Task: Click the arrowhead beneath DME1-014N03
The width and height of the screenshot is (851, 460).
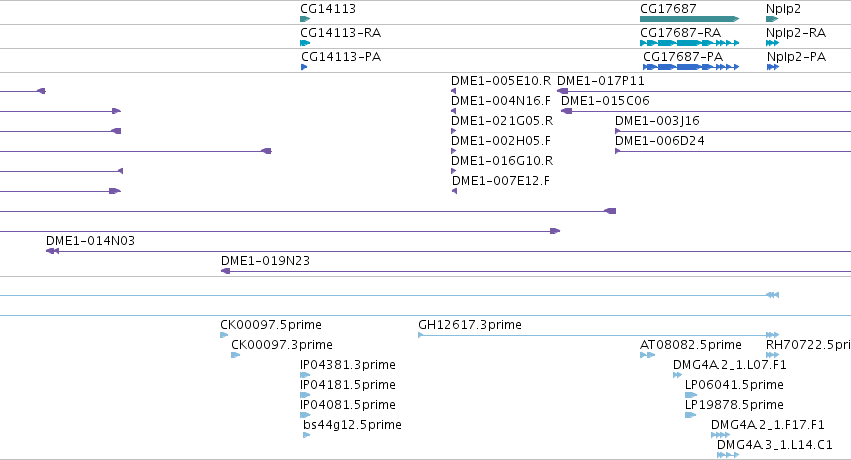Action: (52, 251)
